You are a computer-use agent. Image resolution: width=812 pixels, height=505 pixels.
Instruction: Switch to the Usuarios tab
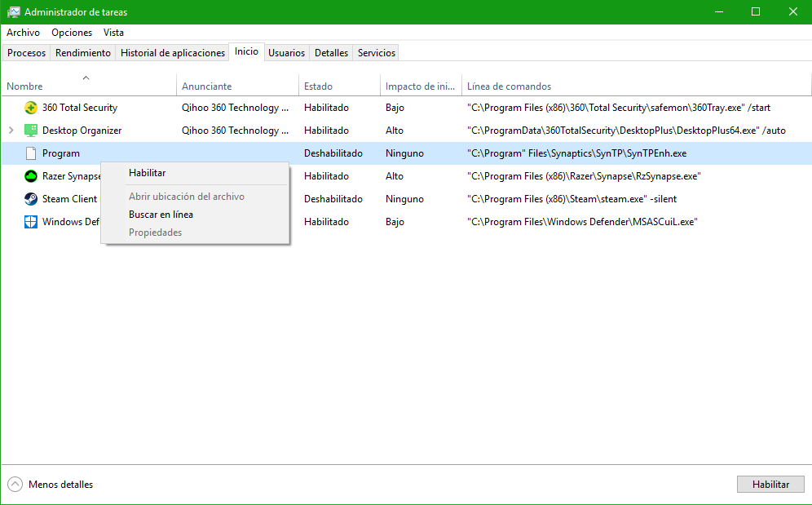(x=286, y=53)
